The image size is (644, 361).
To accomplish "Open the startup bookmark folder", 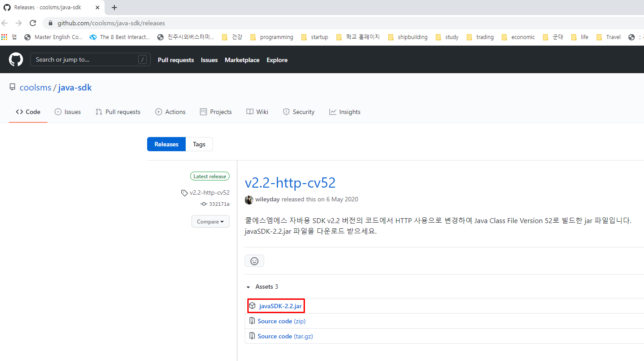I will coord(315,37).
